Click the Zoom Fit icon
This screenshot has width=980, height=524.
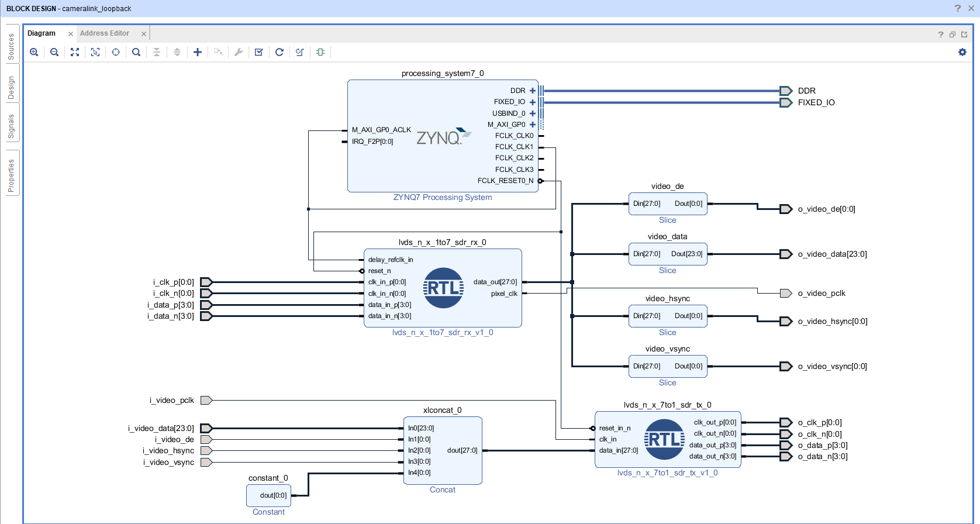click(75, 52)
